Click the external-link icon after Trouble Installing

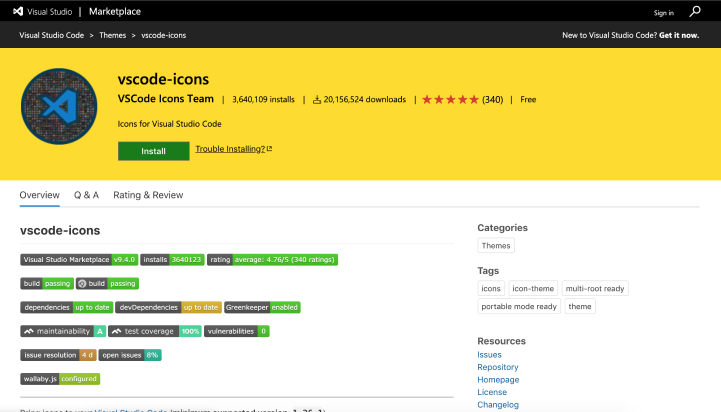click(x=269, y=149)
